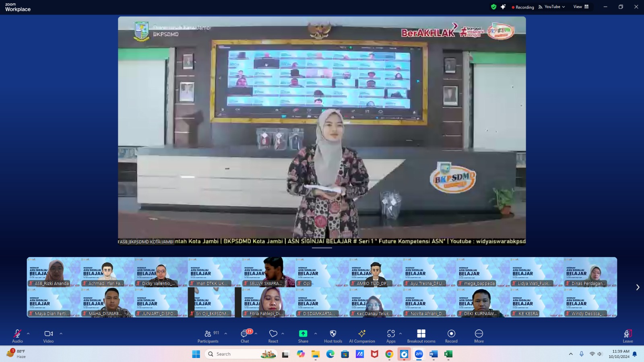Open the Participants panel
The width and height of the screenshot is (644, 362).
(208, 336)
